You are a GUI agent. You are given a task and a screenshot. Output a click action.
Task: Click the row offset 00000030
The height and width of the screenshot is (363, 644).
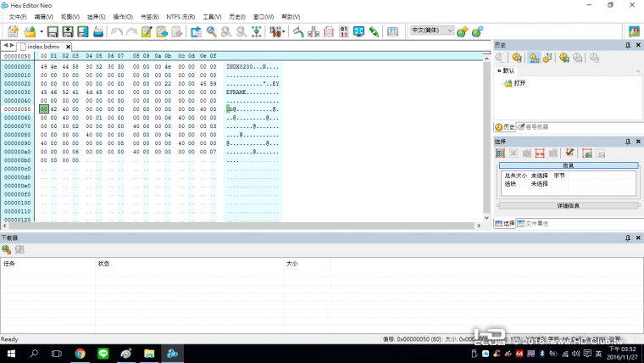point(18,92)
